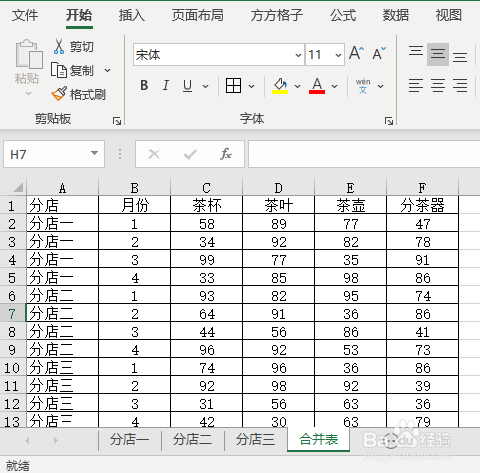Increase font size with the large A

pos(356,53)
